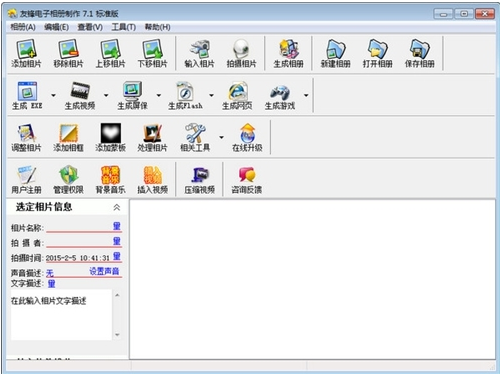500x374 pixels.
Task: Collapse the 选定相片信息 panel chevron
Action: (117, 207)
